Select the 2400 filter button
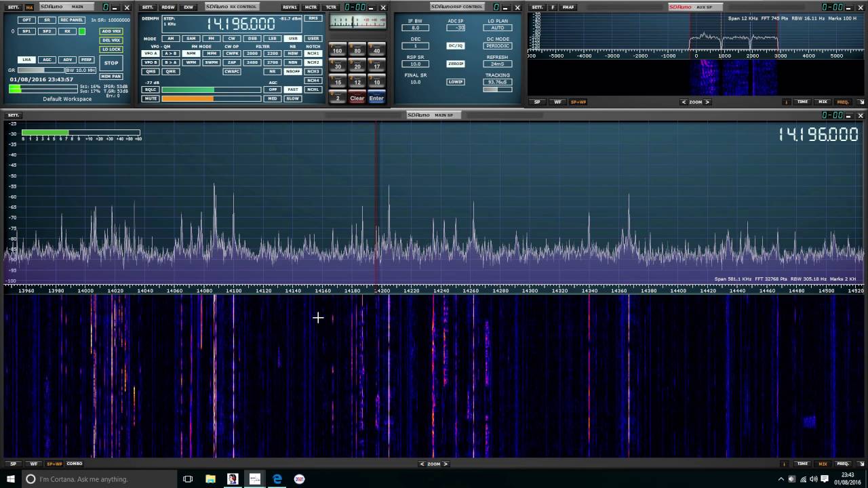The width and height of the screenshot is (868, 488). pos(252,62)
